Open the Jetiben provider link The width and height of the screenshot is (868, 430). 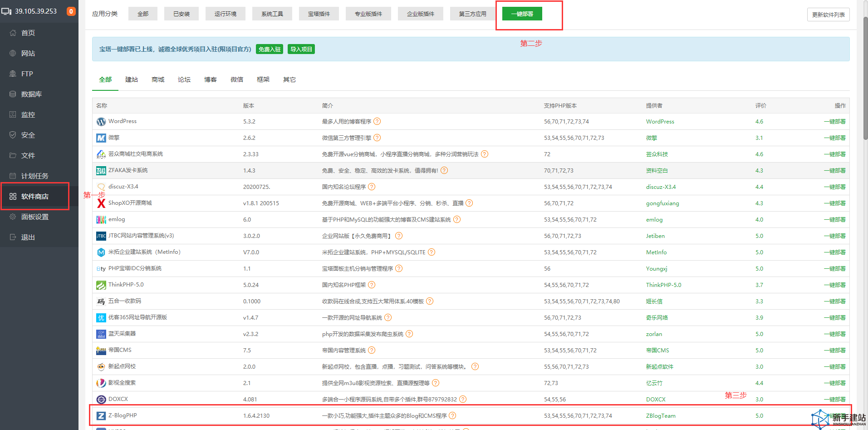tap(655, 236)
